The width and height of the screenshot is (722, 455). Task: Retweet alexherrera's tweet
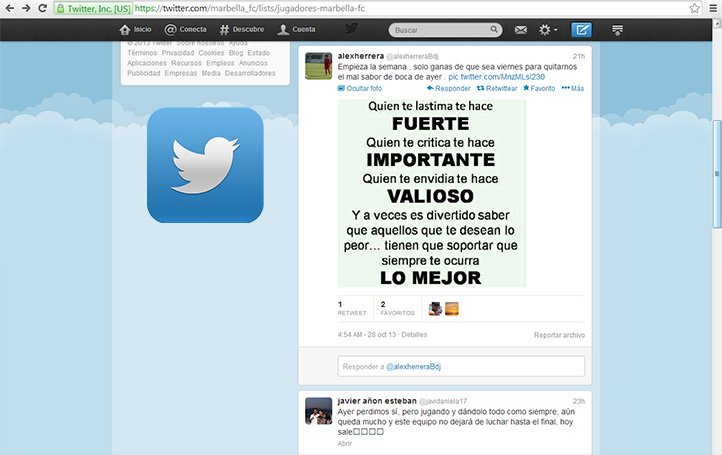click(x=497, y=88)
